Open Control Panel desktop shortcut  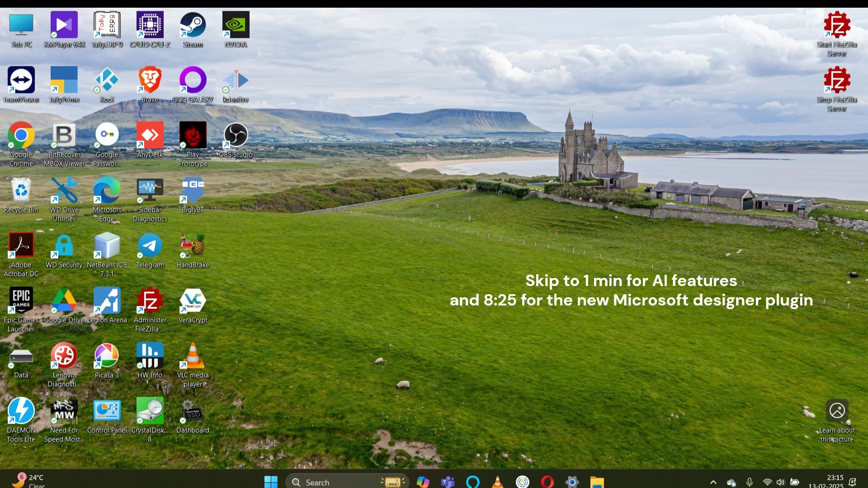coord(107,416)
